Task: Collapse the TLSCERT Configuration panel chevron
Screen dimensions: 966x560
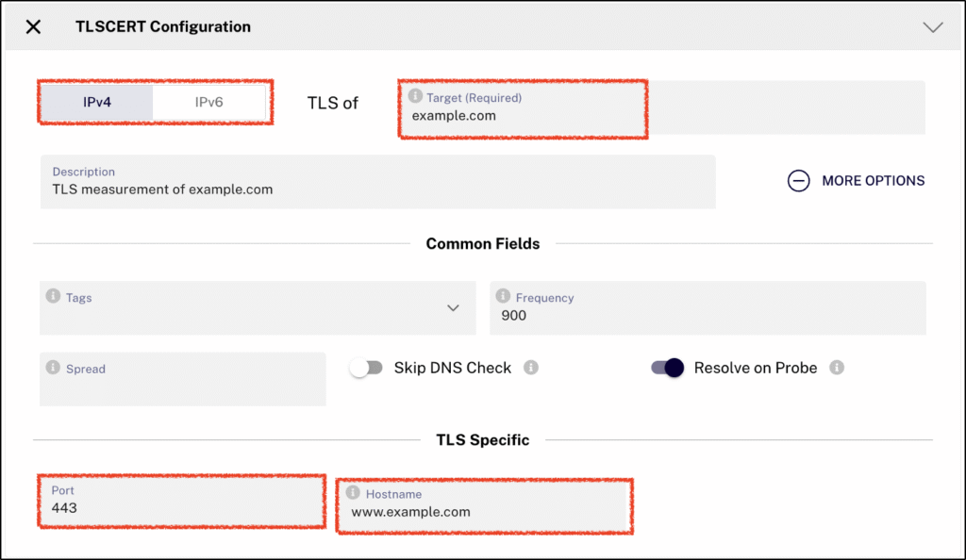Action: pyautogui.click(x=932, y=27)
